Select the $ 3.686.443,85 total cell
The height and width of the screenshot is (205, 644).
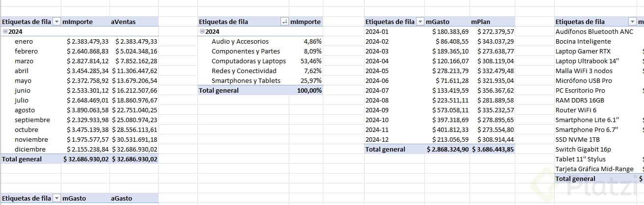tap(493, 149)
